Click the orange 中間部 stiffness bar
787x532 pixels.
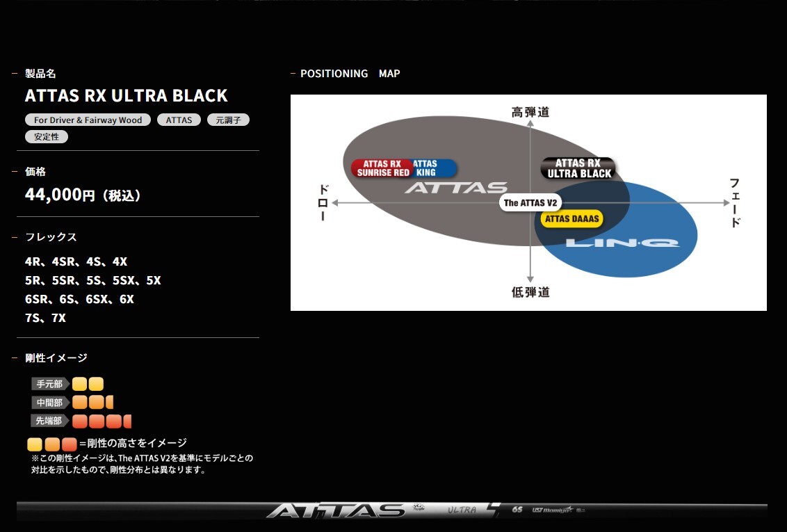point(93,402)
